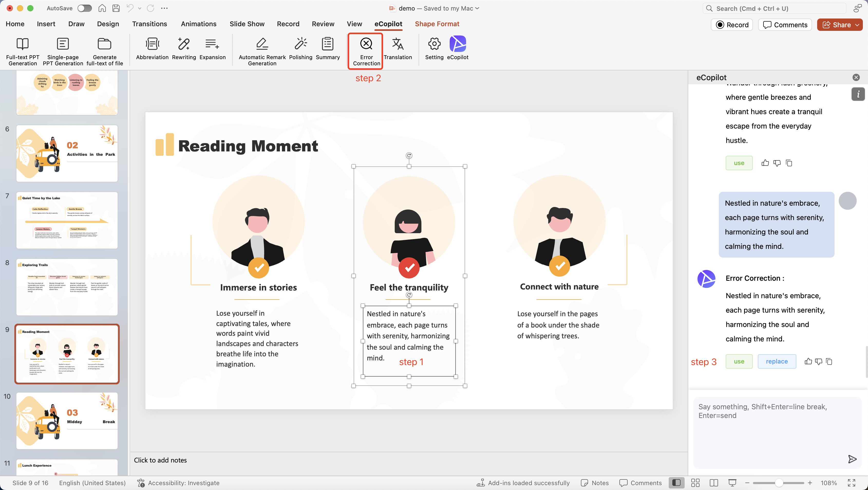Image resolution: width=868 pixels, height=490 pixels.
Task: Select slide 7 Quiet Time thumbnail
Action: tap(67, 220)
